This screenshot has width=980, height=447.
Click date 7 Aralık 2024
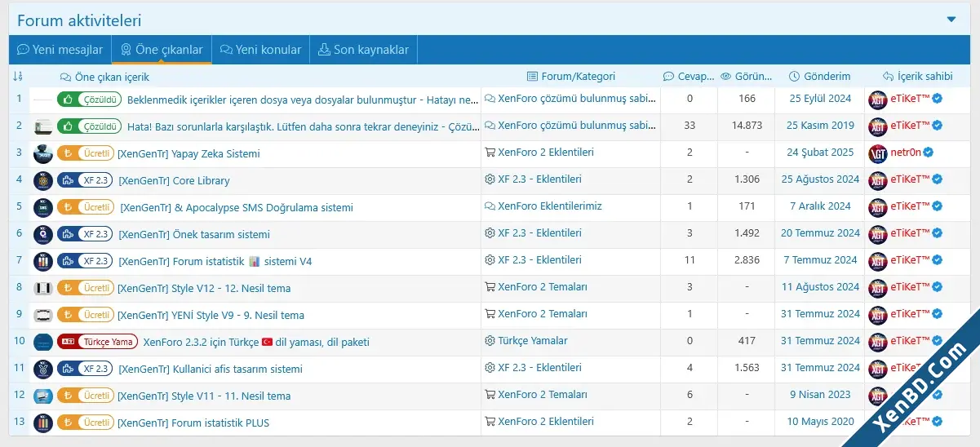(x=820, y=206)
